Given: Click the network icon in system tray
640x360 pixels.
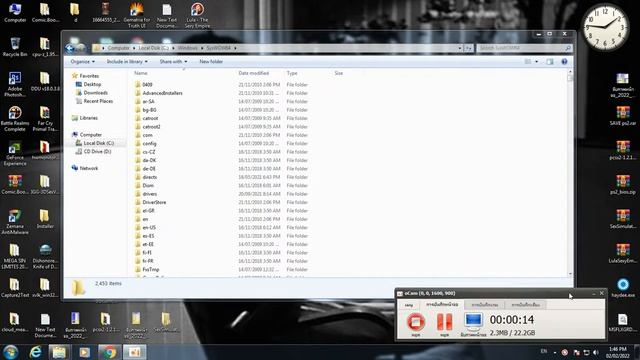Looking at the screenshot, I should pyautogui.click(x=586, y=352).
